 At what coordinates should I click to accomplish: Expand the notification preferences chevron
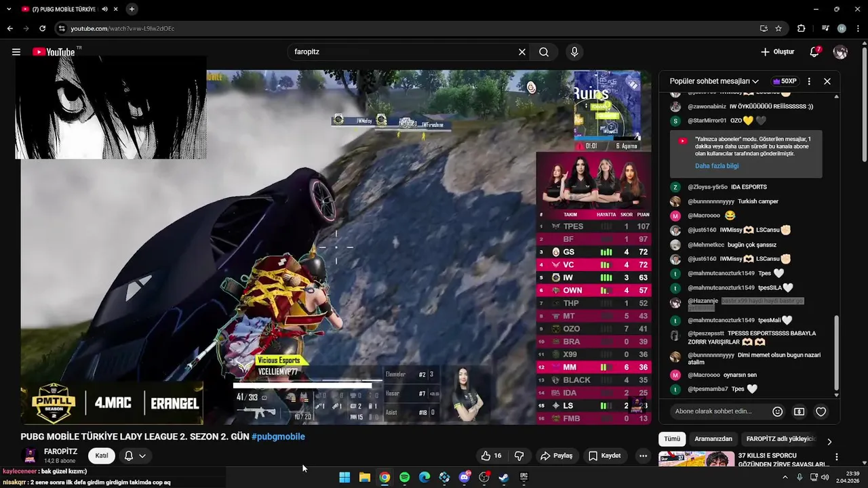pos(142,455)
